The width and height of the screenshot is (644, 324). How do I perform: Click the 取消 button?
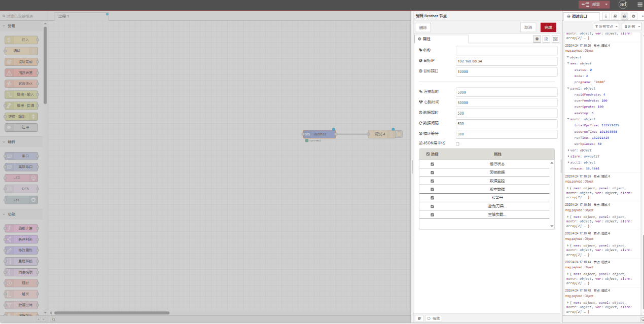click(x=528, y=27)
